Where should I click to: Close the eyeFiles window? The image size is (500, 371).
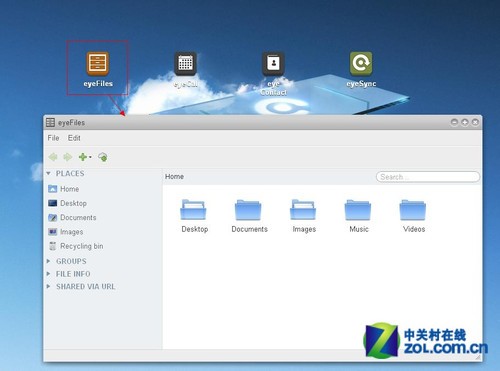475,122
